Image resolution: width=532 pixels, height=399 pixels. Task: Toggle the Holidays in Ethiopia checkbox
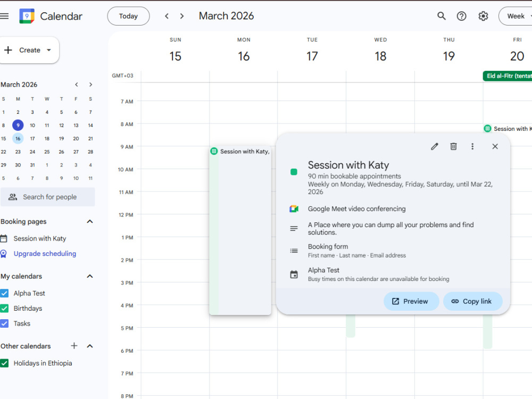[4, 363]
